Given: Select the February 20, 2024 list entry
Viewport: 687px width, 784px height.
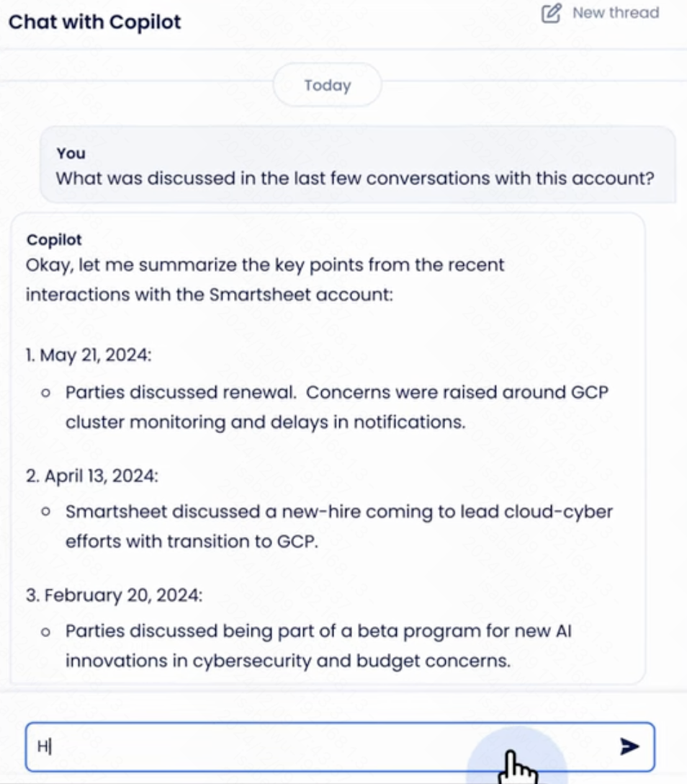Looking at the screenshot, I should point(114,595).
